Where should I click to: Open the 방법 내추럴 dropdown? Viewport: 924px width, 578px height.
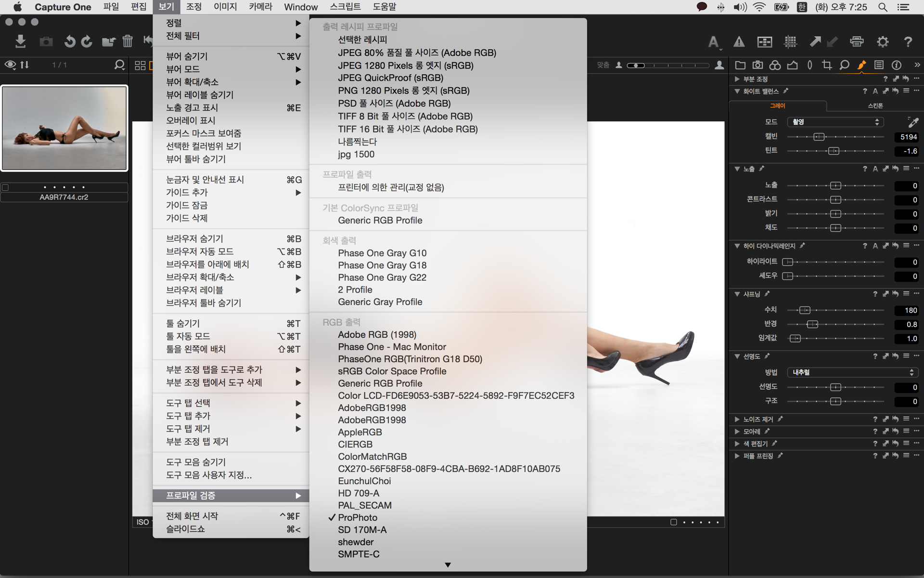(x=852, y=372)
